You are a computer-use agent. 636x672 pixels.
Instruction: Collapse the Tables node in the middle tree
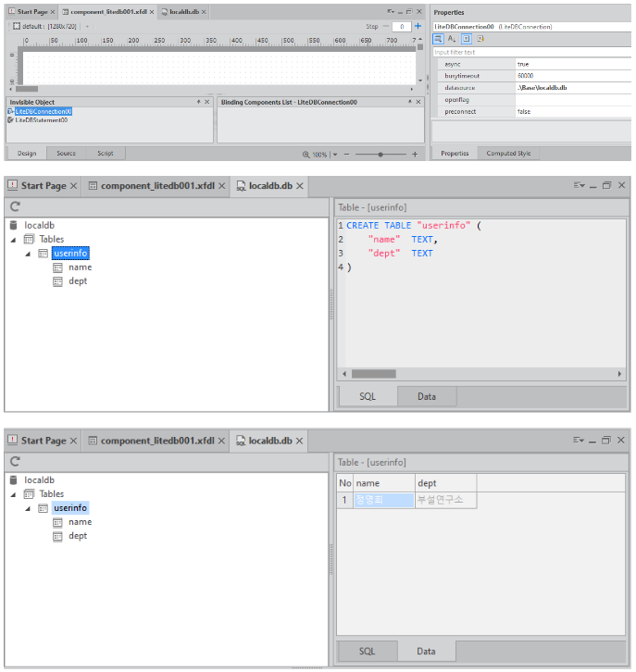pos(14,240)
